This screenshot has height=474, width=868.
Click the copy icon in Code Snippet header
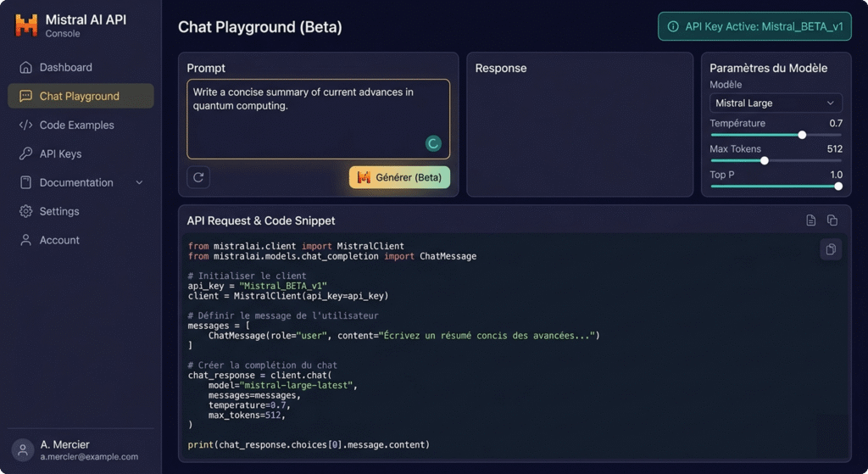[x=832, y=220]
